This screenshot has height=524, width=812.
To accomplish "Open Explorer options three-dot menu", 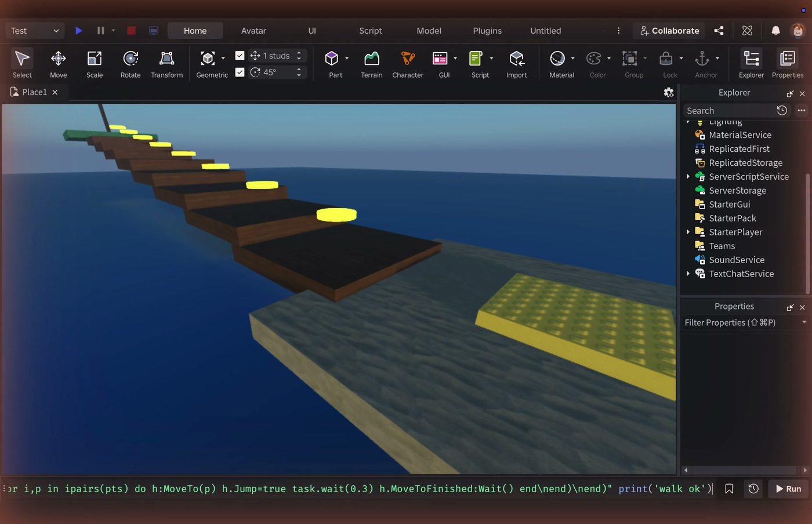I will pos(802,110).
